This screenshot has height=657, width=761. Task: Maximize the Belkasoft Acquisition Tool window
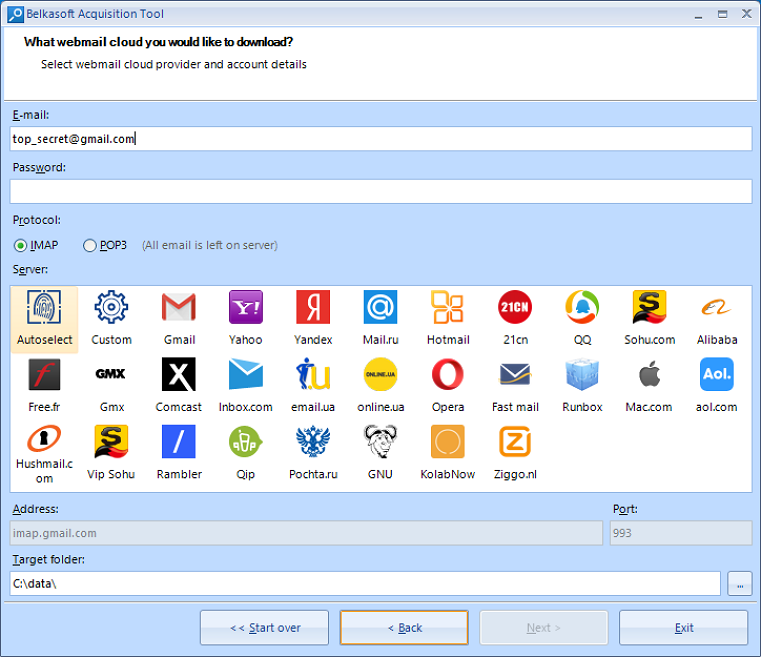(723, 15)
